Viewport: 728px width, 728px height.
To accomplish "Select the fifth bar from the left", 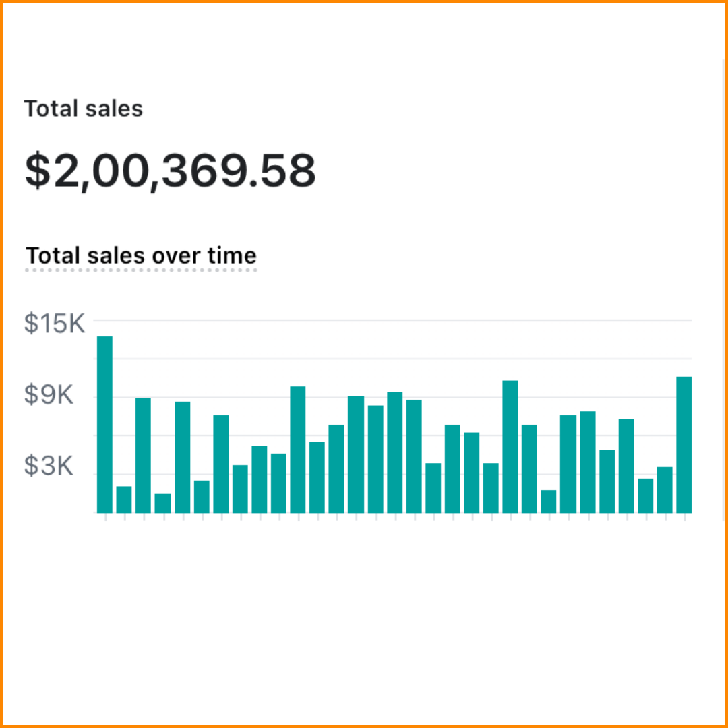I will point(182,457).
